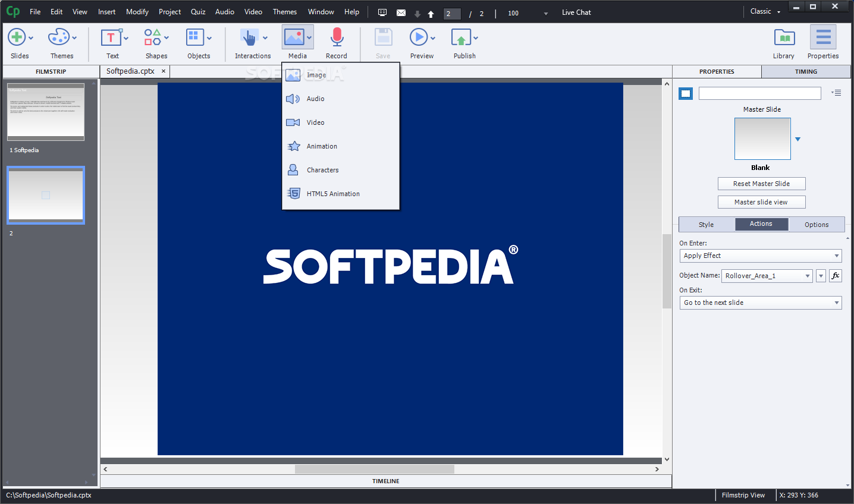
Task: Open the small dropdown left of fx
Action: (821, 276)
